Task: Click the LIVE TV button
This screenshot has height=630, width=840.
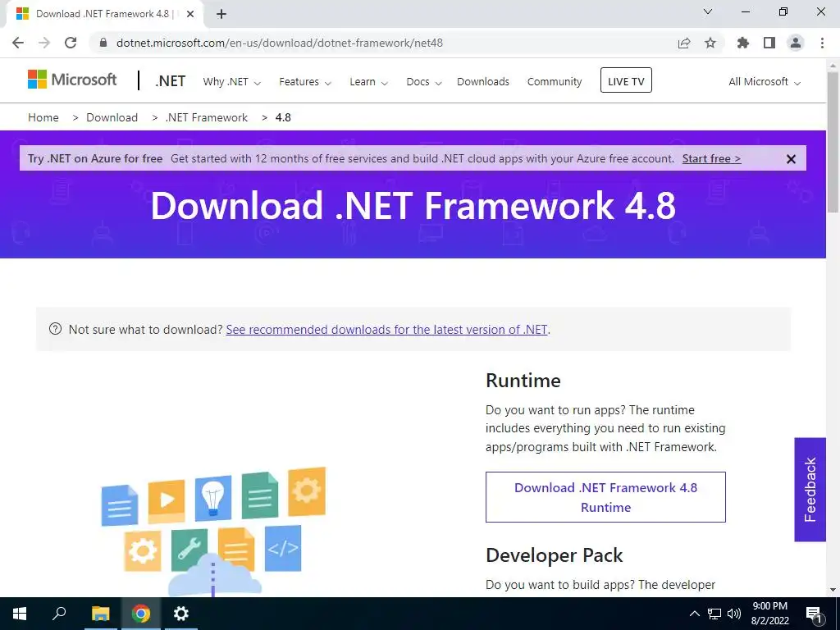Action: point(626,80)
